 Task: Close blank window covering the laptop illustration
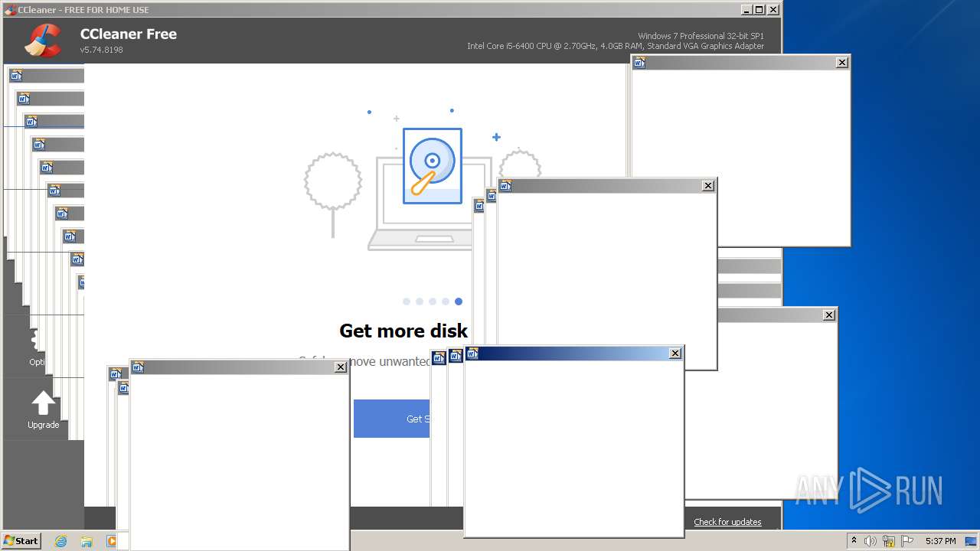point(708,185)
